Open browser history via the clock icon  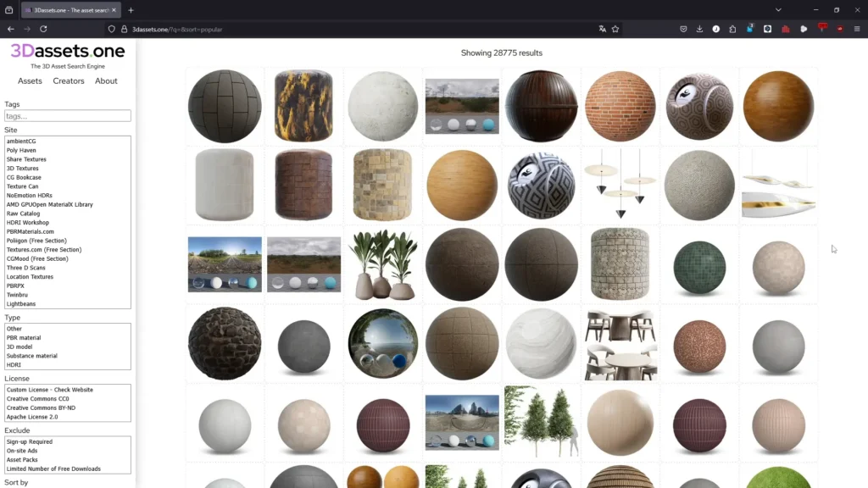pos(716,28)
